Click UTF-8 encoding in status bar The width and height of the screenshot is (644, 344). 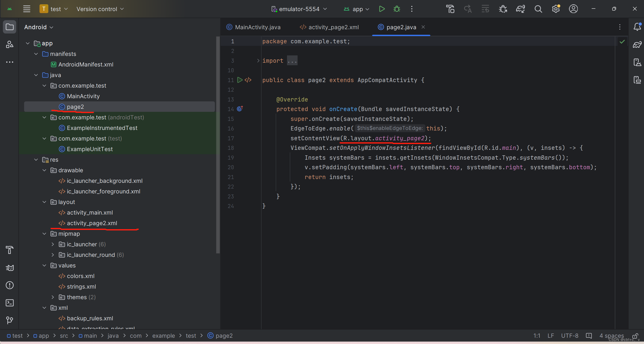(569, 336)
